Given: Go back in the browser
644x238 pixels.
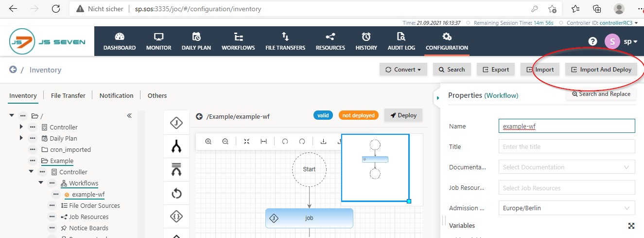Looking at the screenshot, I should pyautogui.click(x=13, y=9).
